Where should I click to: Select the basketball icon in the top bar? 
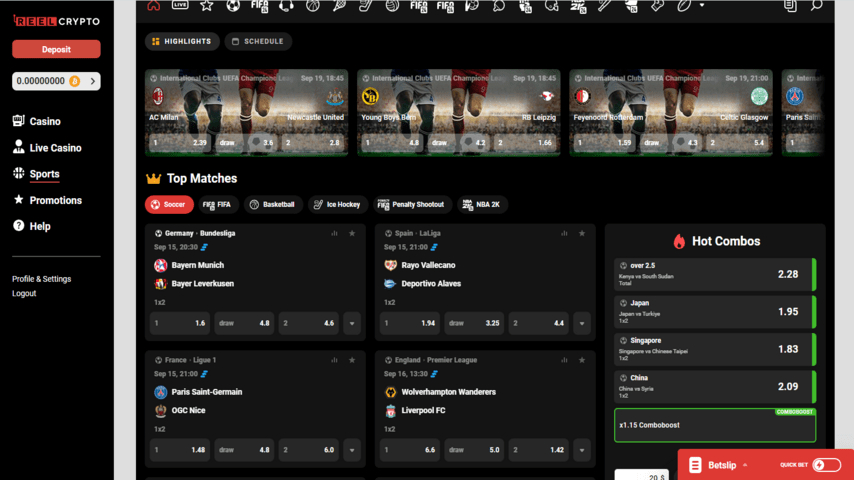coord(313,5)
